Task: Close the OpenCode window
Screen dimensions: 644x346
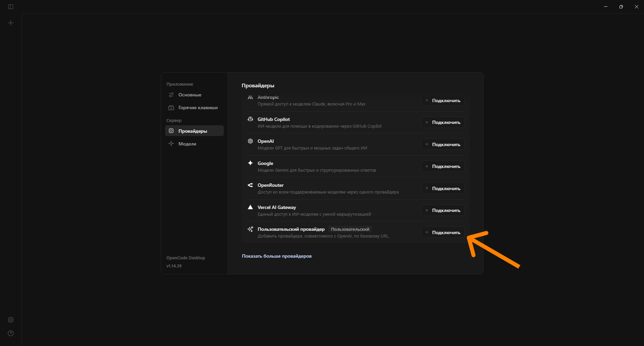Action: click(637, 7)
